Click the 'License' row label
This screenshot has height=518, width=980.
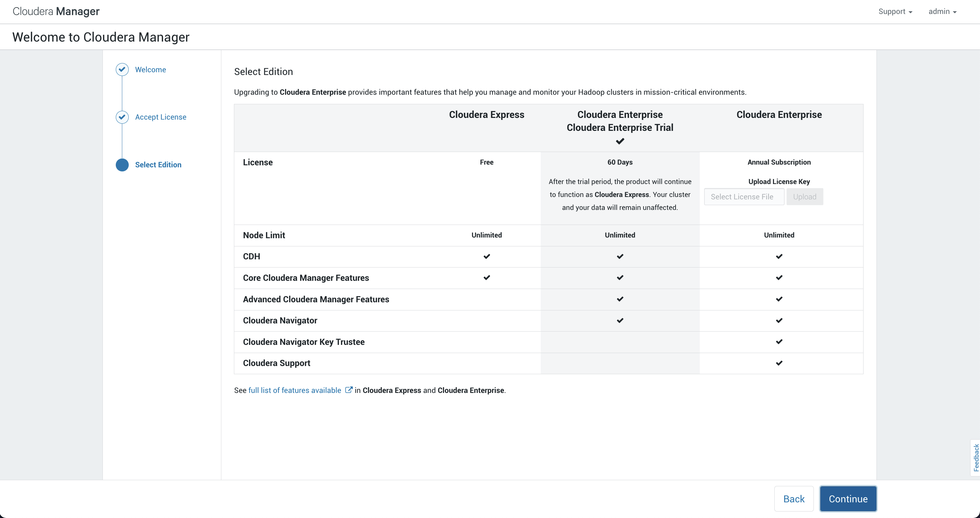(257, 162)
